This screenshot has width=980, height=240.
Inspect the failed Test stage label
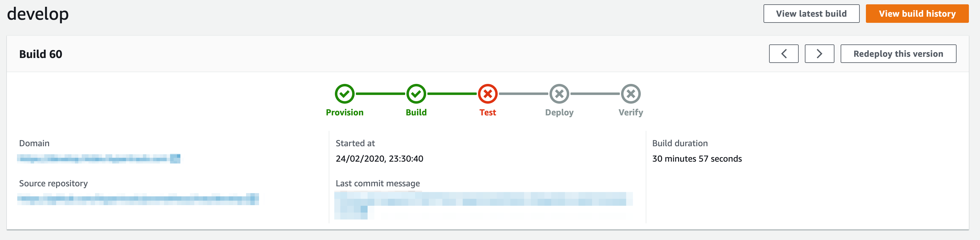click(488, 112)
